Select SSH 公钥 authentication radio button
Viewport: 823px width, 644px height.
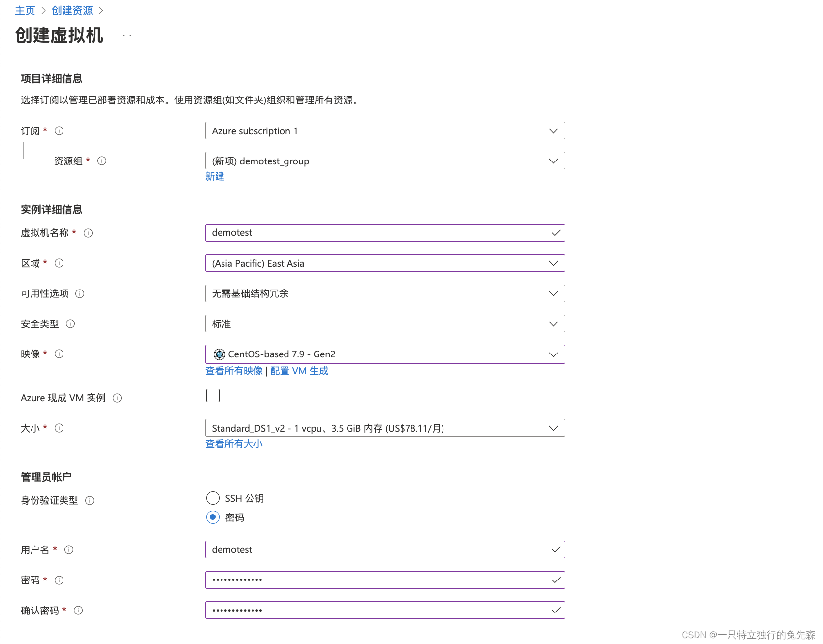click(213, 498)
